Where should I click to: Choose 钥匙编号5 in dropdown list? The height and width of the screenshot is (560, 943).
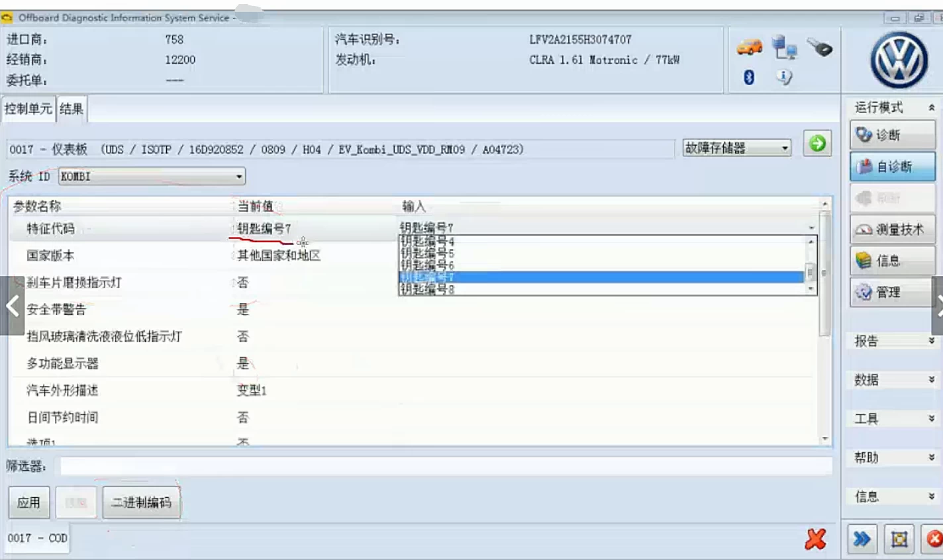[601, 254]
